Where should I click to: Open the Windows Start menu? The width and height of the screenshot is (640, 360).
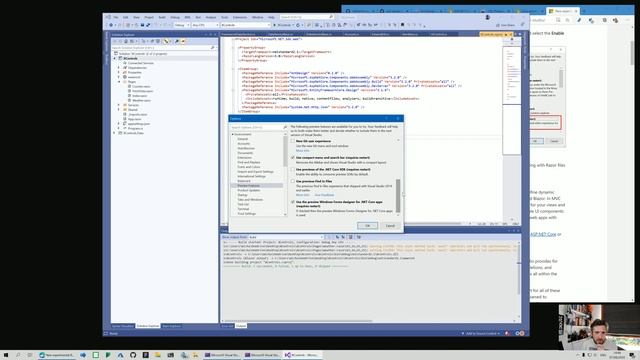[x=6, y=355]
